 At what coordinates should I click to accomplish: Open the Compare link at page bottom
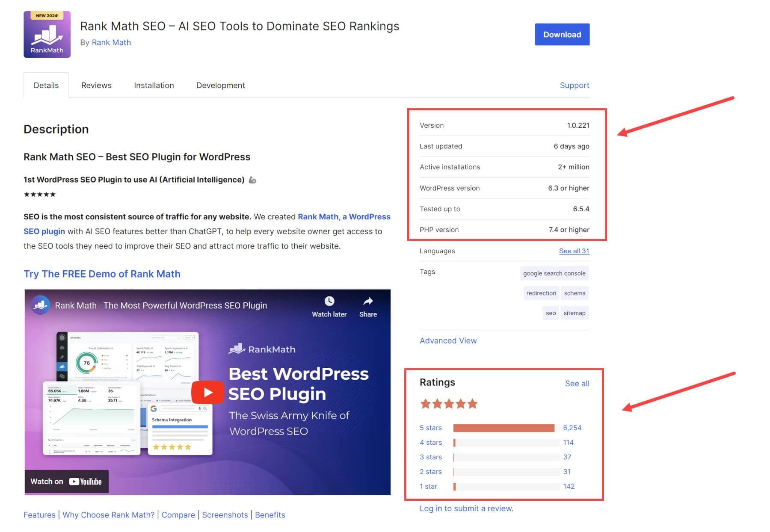pyautogui.click(x=178, y=514)
